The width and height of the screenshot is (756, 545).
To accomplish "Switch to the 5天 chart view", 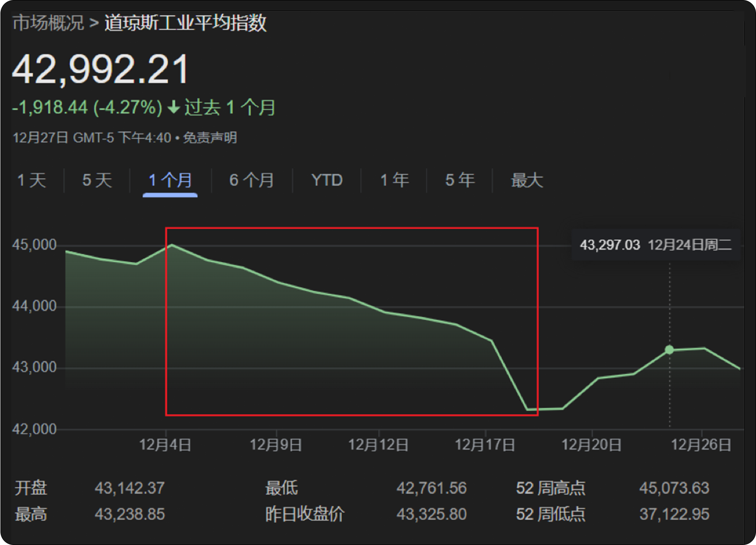I will (97, 180).
